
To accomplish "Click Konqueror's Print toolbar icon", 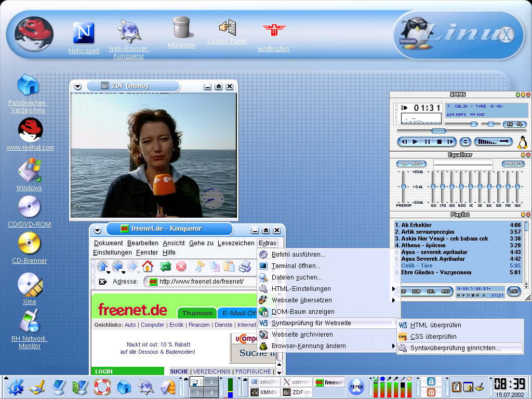I will [244, 267].
